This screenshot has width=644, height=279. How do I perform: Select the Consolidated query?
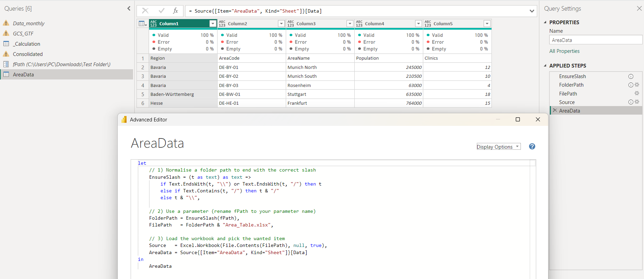pyautogui.click(x=67, y=54)
